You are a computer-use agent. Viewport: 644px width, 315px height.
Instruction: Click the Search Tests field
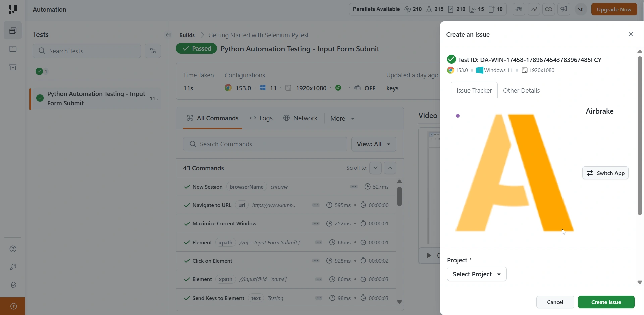click(87, 51)
